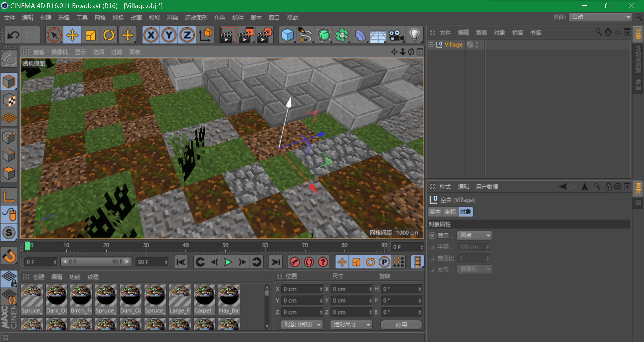The width and height of the screenshot is (644, 342).
Task: Select the Live Selection tool
Action: tap(54, 35)
